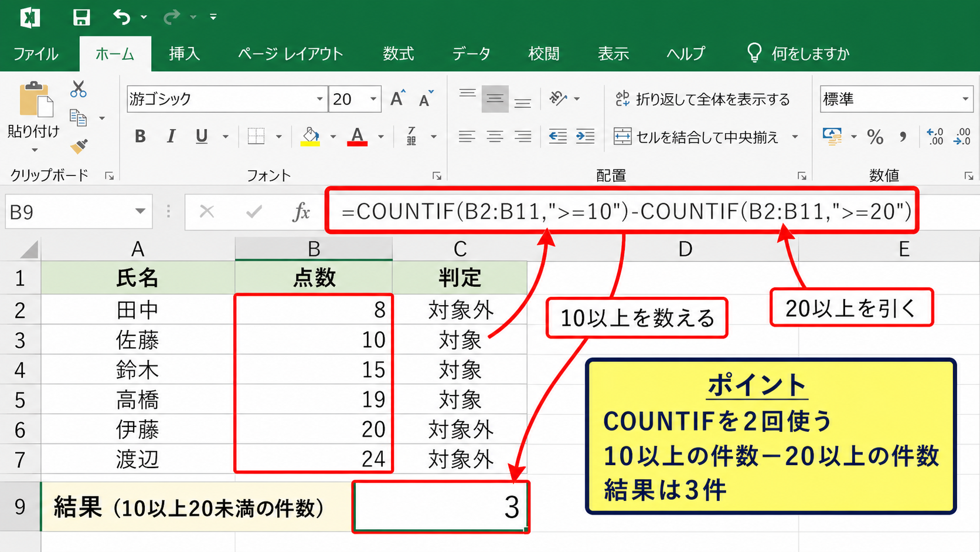Screen dimensions: 980x552
Task: Switch to the 校閲 tab
Action: pyautogui.click(x=544, y=54)
